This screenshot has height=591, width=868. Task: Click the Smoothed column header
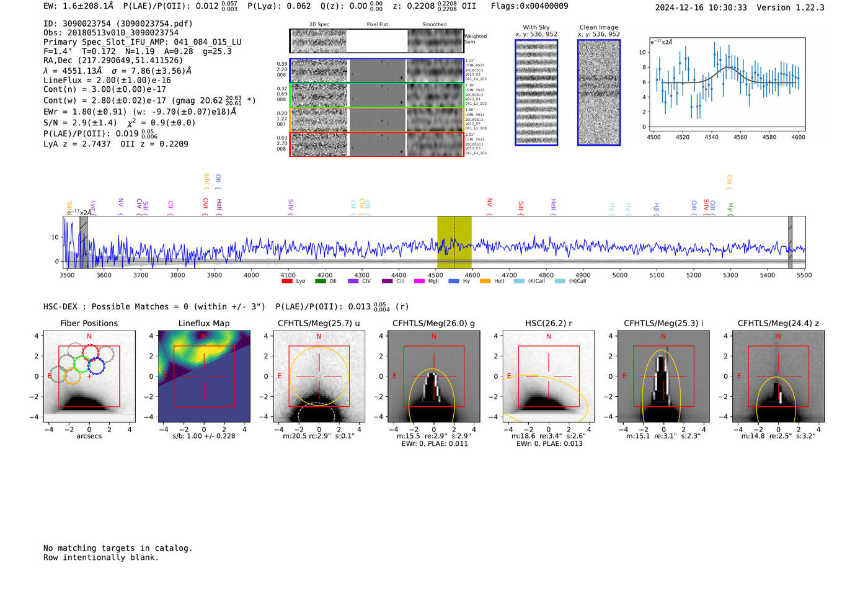click(x=435, y=25)
